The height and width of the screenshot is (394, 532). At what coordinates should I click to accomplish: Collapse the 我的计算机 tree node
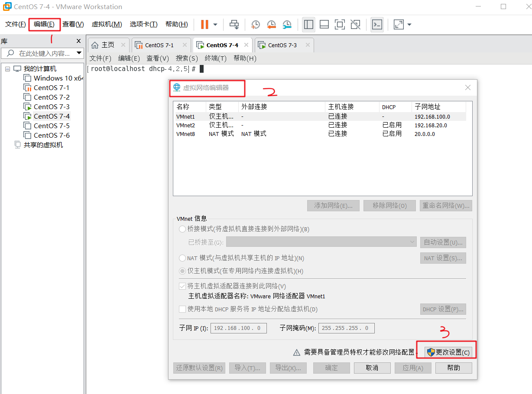pos(8,69)
